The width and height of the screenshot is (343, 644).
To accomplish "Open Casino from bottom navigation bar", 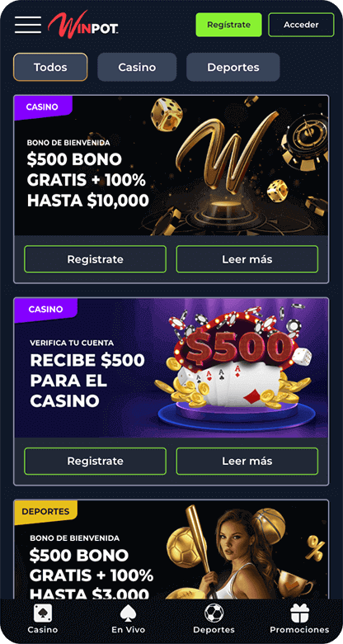I will tap(43, 619).
